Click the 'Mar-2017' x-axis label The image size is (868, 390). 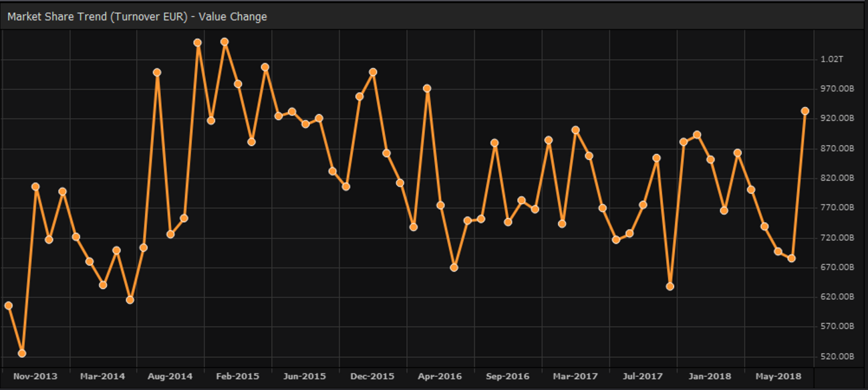pos(575,377)
